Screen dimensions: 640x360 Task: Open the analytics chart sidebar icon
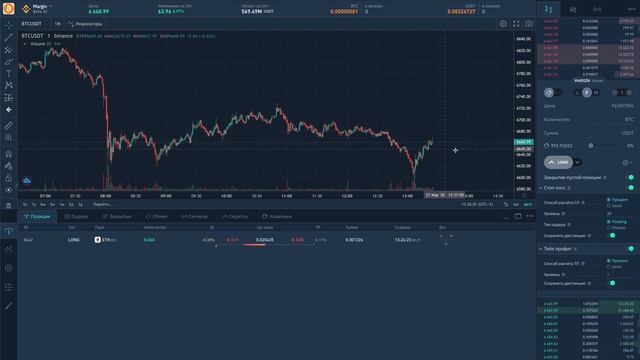pos(9,249)
